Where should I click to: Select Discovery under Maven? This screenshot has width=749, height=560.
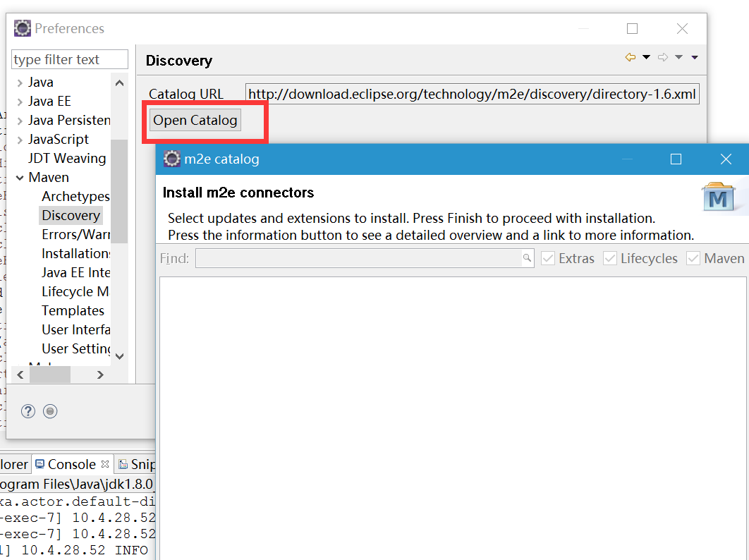tap(71, 216)
